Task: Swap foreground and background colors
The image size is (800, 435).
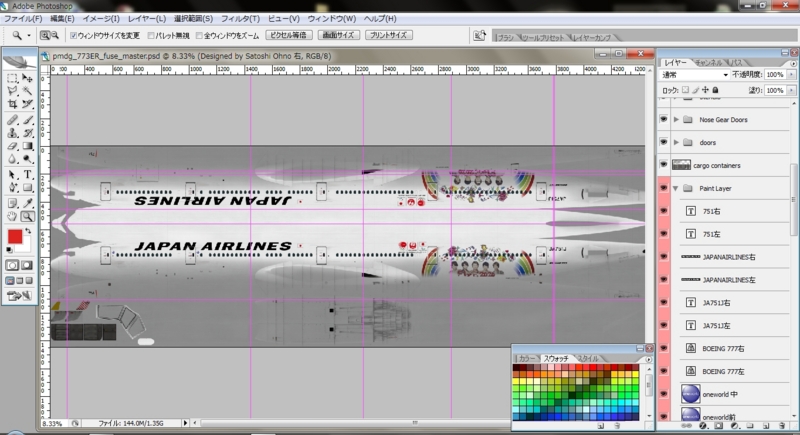Action: (29, 231)
